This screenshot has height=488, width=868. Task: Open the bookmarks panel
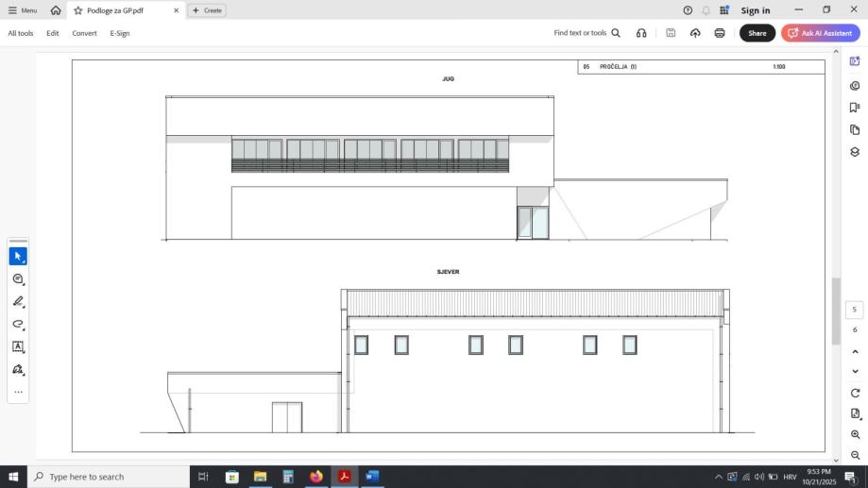855,108
